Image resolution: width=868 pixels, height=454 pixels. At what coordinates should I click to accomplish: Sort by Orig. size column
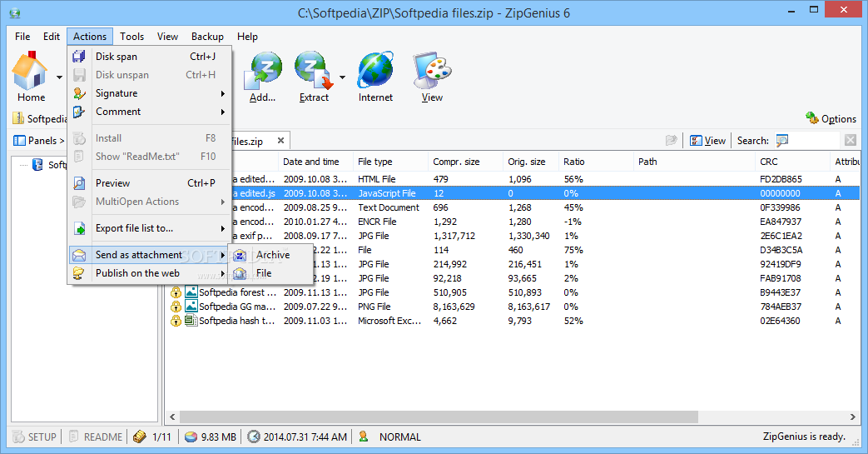[530, 162]
